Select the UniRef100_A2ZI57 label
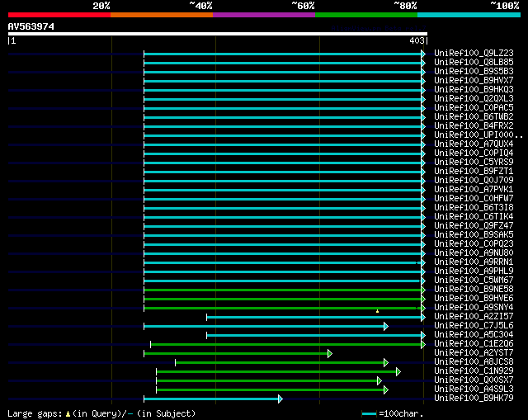This screenshot has width=528, height=420. point(474,317)
